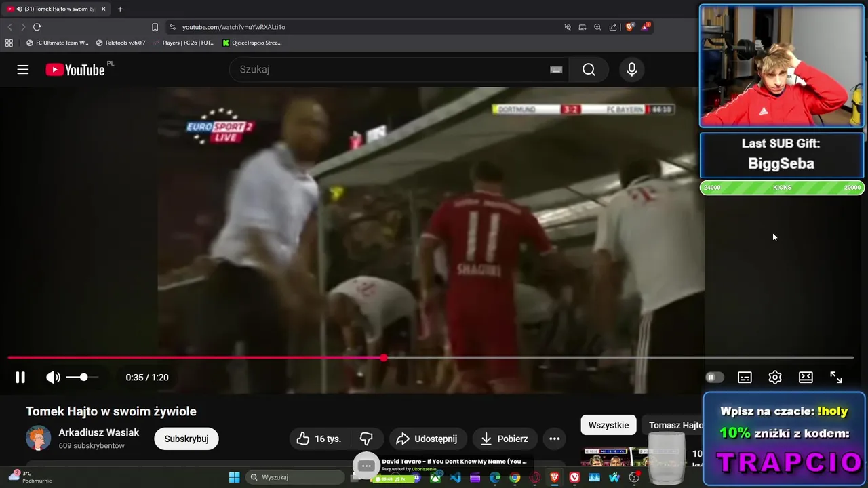The width and height of the screenshot is (868, 488).
Task: Open site settings icon before the URL
Action: pos(172,27)
